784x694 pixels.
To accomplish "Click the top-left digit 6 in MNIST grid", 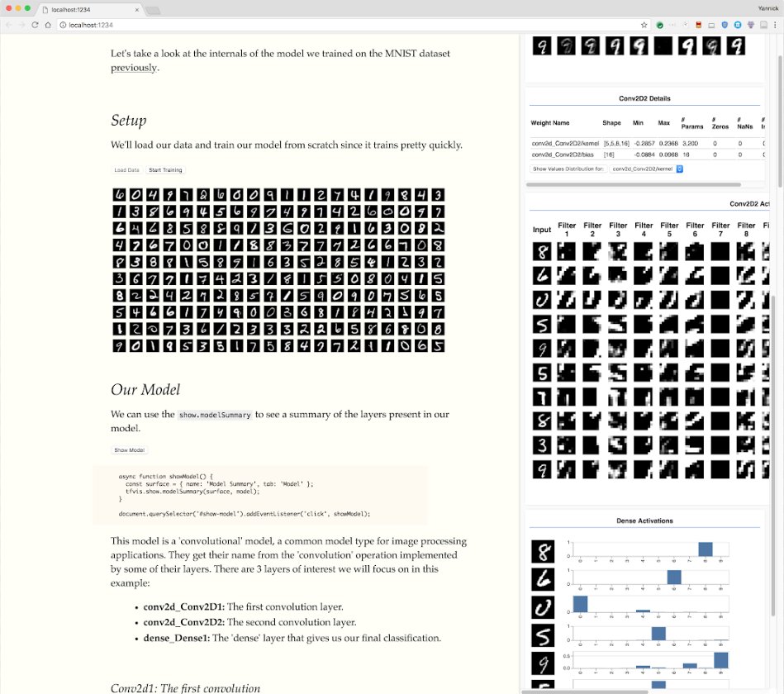I will click(119, 194).
